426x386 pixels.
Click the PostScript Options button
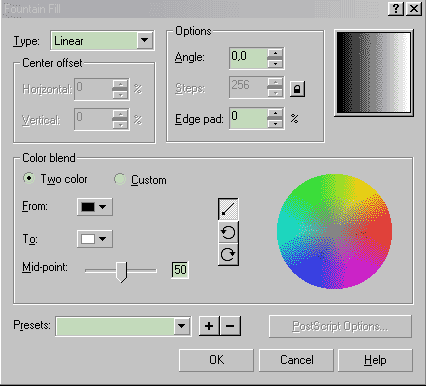coord(340,326)
